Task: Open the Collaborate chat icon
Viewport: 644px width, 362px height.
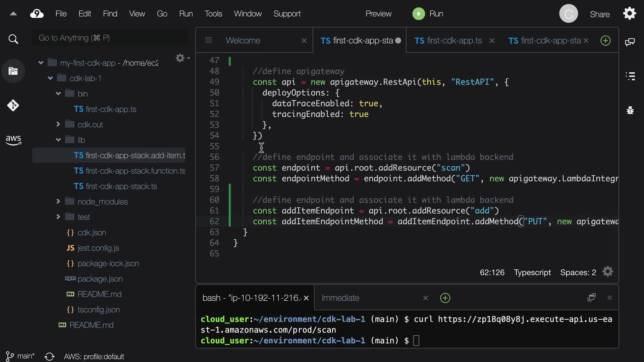Action: tap(630, 42)
